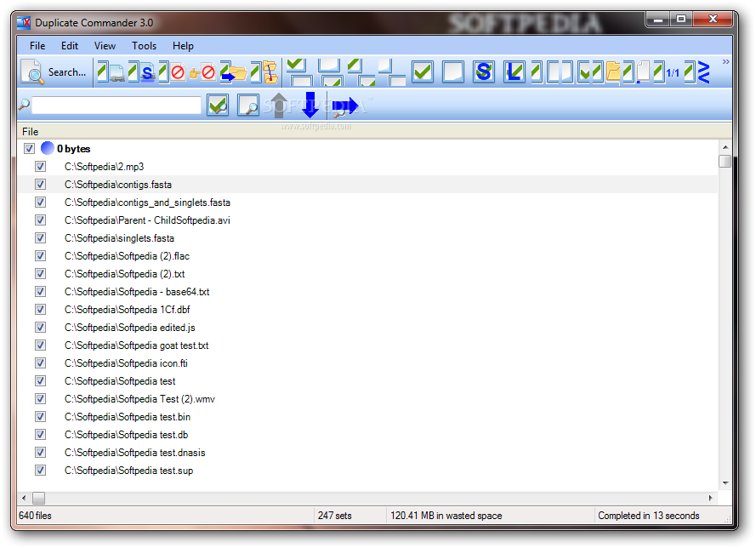Screen dimensions: 756x548
Task: Click the marked-files blue S link icon
Action: coord(141,72)
